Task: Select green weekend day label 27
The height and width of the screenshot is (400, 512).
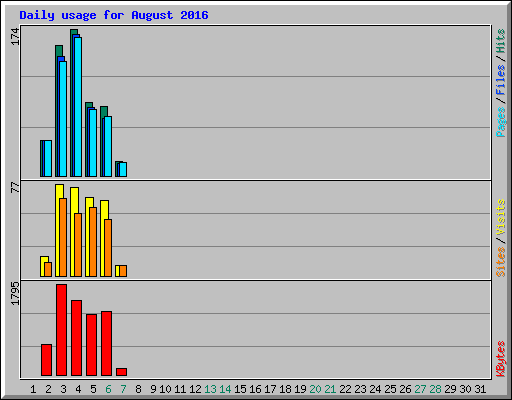Action: [420, 389]
